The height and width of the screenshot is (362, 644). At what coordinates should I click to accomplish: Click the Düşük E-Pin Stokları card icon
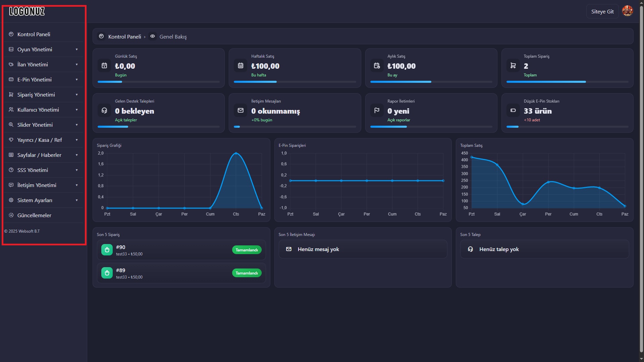(513, 110)
